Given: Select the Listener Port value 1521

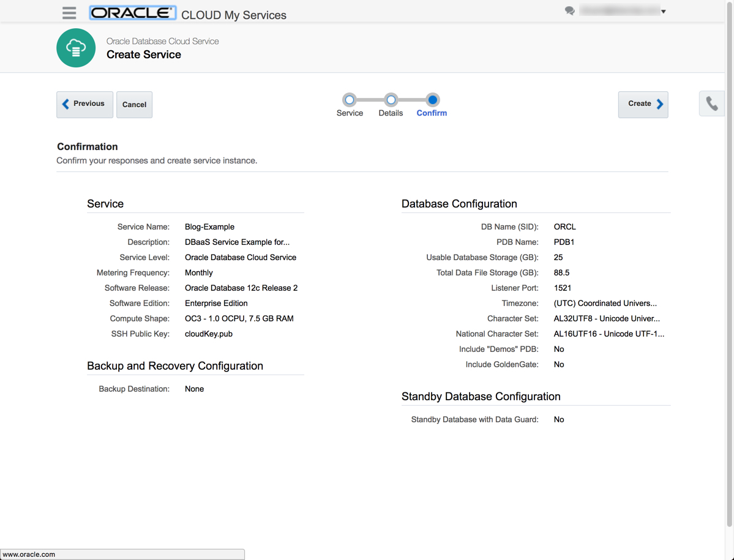Looking at the screenshot, I should (x=563, y=288).
